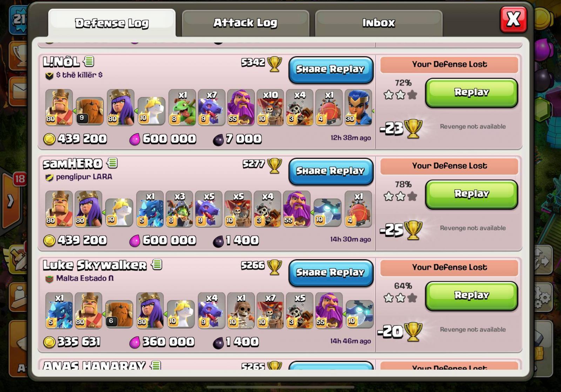561x392 pixels.
Task: Click the $ thē killër $ clan name
Action: [x=79, y=75]
